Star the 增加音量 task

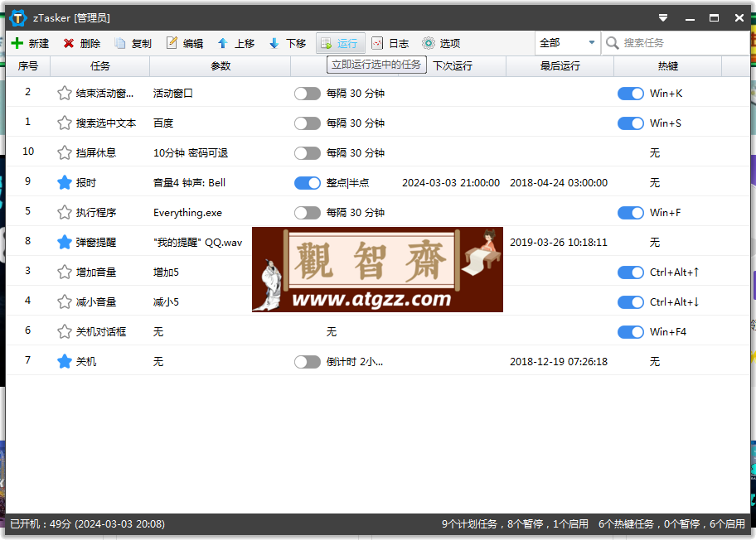pyautogui.click(x=64, y=272)
